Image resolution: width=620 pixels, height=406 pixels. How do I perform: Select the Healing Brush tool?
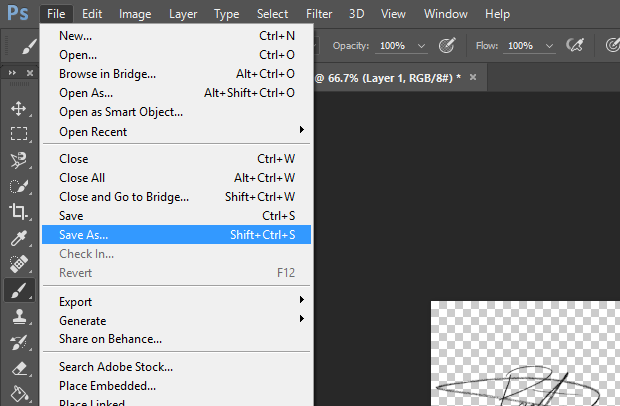pos(19,264)
